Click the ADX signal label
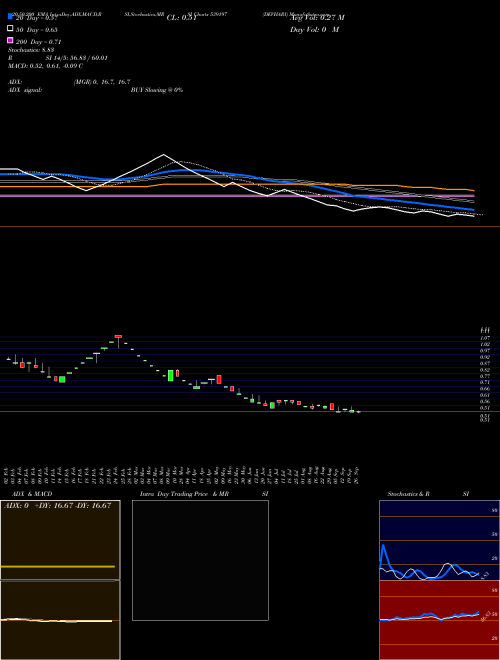The image size is (500, 660). pyautogui.click(x=25, y=90)
